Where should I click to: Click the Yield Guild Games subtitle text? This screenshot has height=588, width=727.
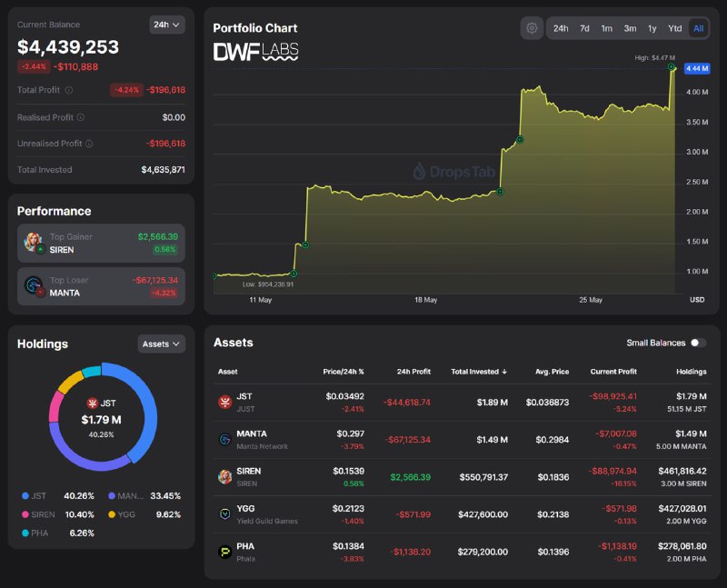click(267, 522)
